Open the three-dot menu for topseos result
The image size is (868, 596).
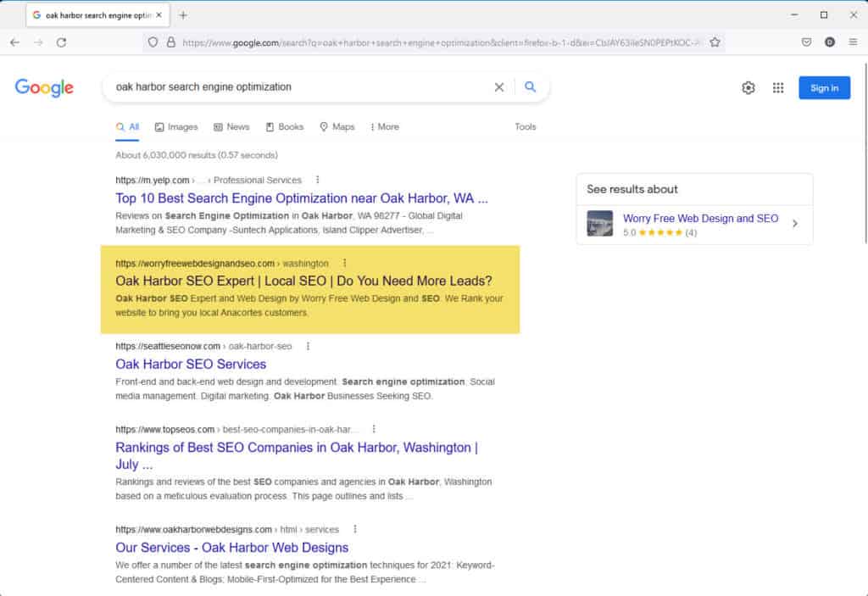click(x=374, y=429)
